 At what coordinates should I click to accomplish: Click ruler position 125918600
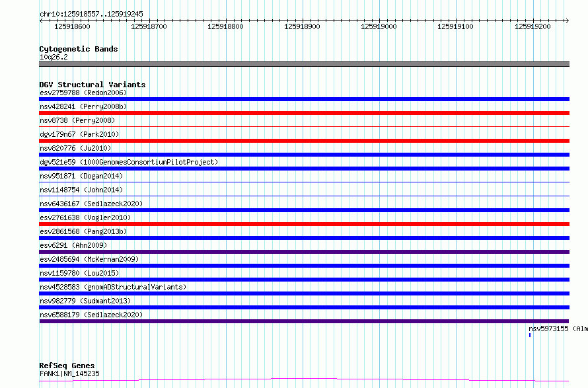pyautogui.click(x=73, y=26)
